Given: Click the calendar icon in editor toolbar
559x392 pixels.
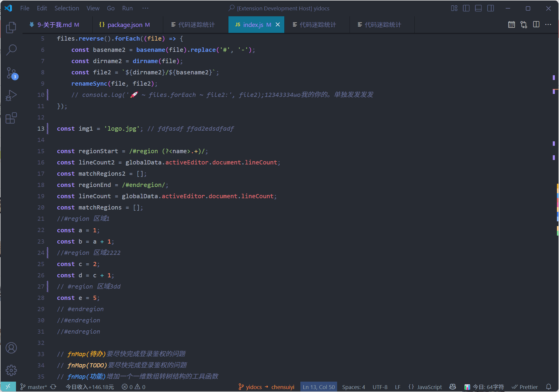Looking at the screenshot, I should 512,25.
